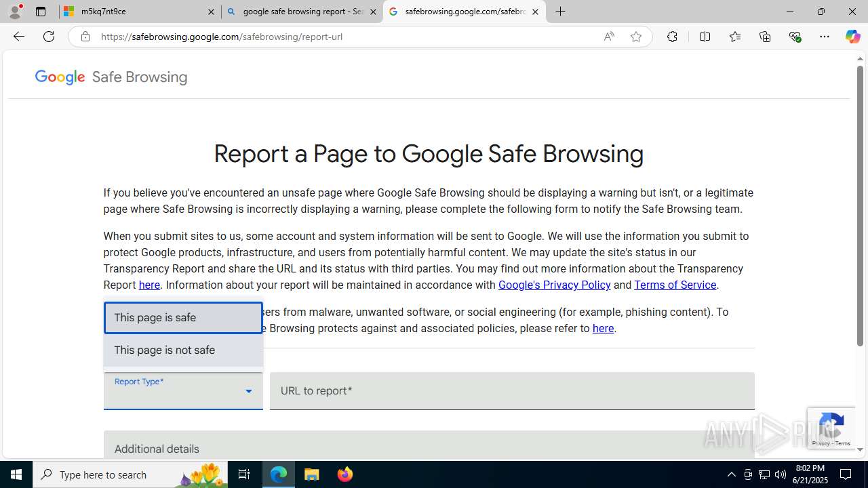Click the browser profile icon
The width and height of the screenshot is (868, 488).
[15, 12]
